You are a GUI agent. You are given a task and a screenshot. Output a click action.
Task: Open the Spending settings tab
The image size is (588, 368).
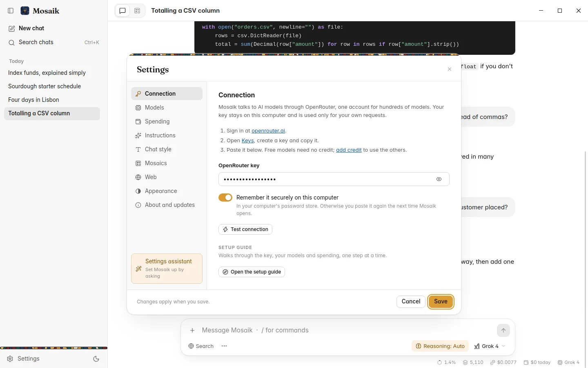[x=167, y=121]
